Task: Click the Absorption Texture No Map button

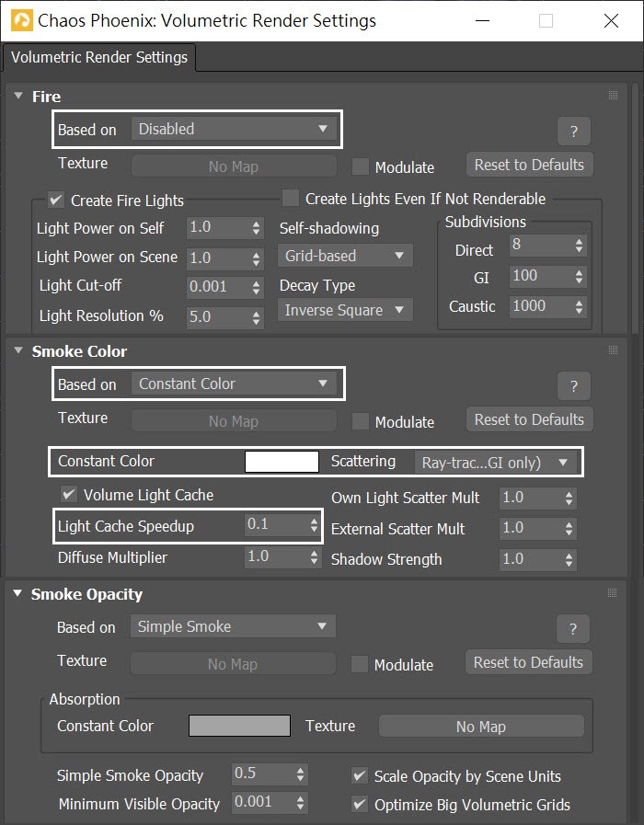Action: (481, 726)
